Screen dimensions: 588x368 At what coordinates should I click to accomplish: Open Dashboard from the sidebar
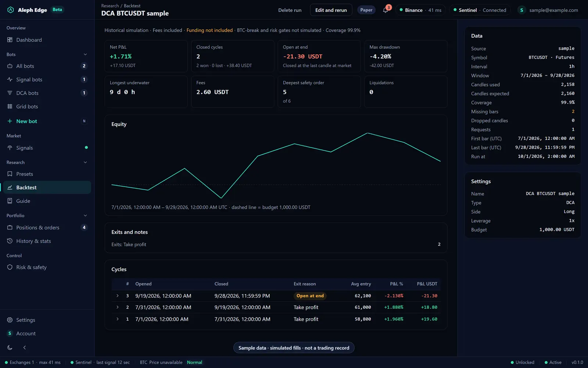[47, 40]
